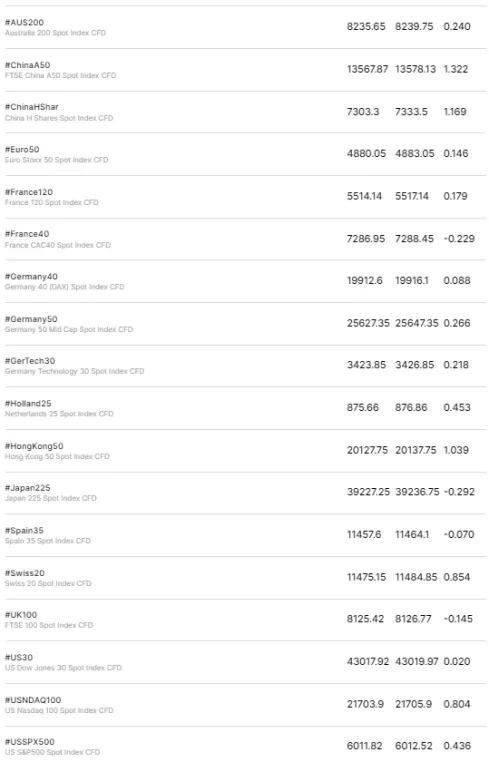Open the #Japan225 instrument row
The width and height of the screenshot is (489, 762).
(x=244, y=492)
